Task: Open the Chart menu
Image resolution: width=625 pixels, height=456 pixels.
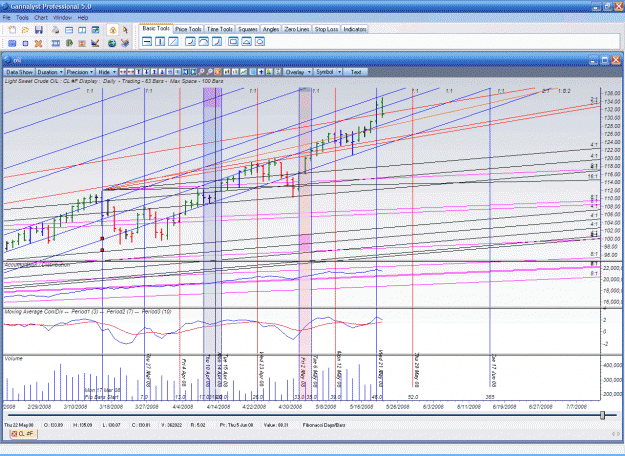Action: [41, 18]
